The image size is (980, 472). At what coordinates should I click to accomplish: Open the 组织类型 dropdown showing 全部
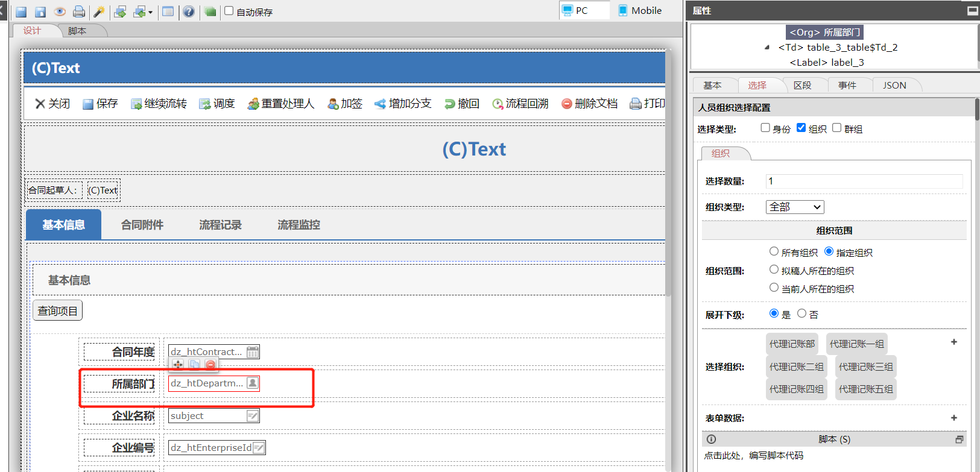click(x=795, y=207)
